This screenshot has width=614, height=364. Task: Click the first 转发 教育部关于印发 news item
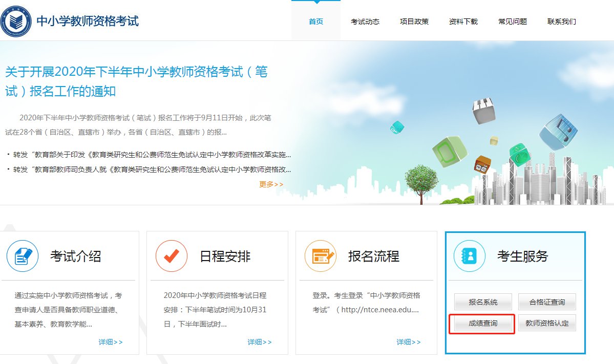click(152, 155)
